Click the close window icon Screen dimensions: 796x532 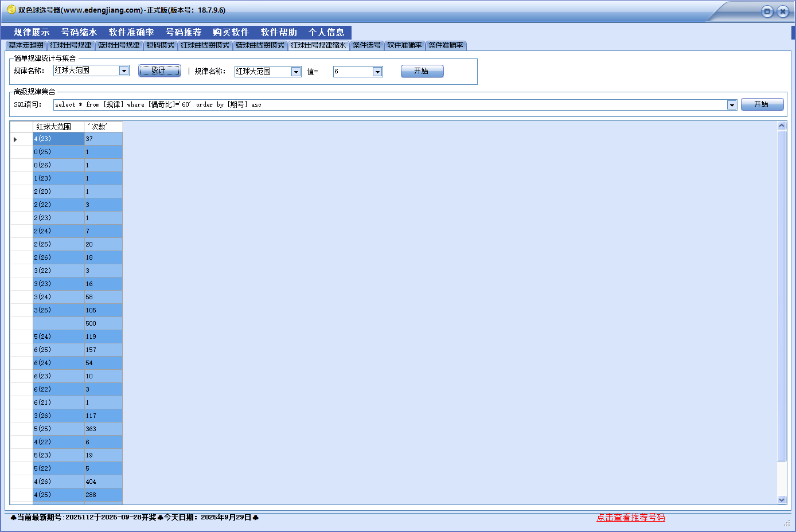click(783, 11)
